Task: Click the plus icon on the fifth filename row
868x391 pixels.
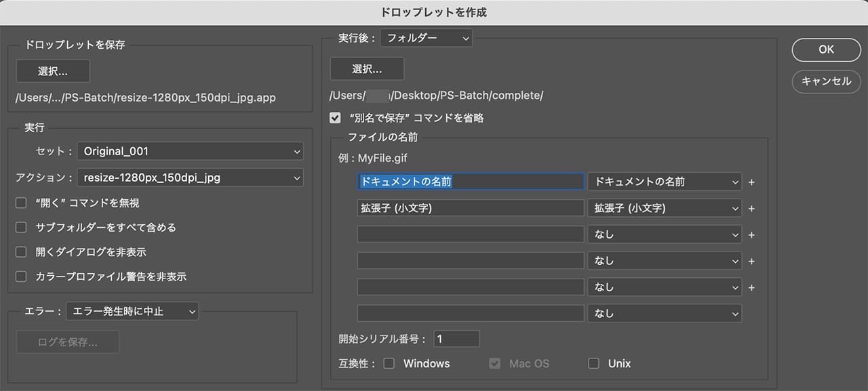Action: tap(751, 288)
